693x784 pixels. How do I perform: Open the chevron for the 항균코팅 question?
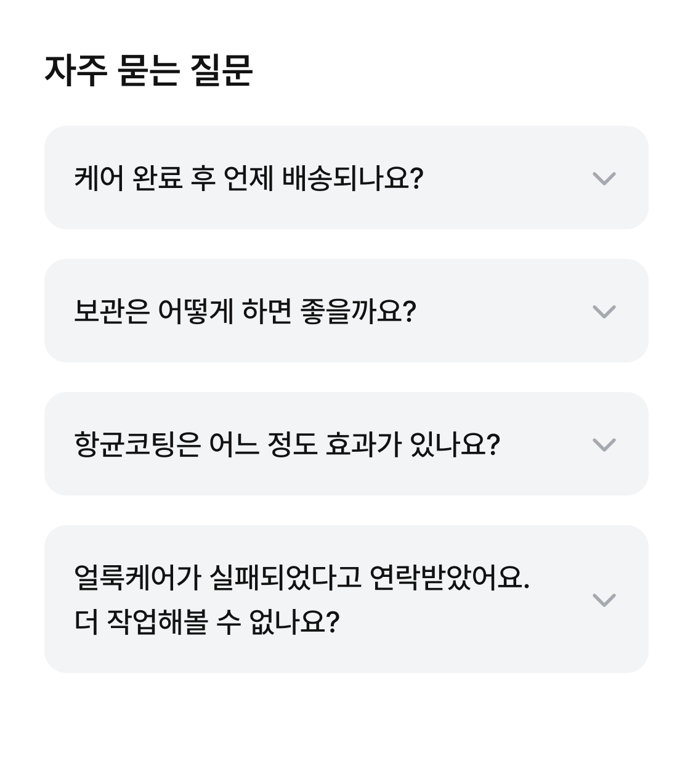click(x=604, y=444)
